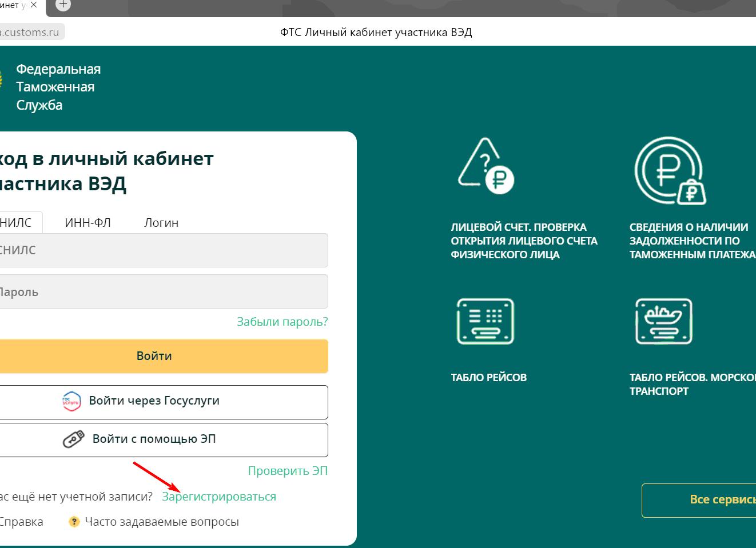Open the customs debt ruble coin icon
Screen dimensions: 756x548
point(670,170)
